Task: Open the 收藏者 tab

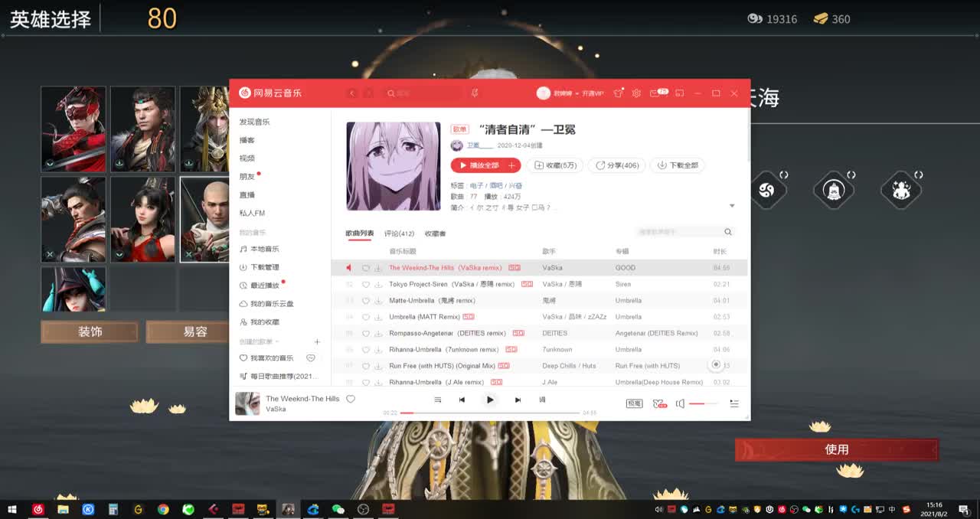Action: coord(436,232)
